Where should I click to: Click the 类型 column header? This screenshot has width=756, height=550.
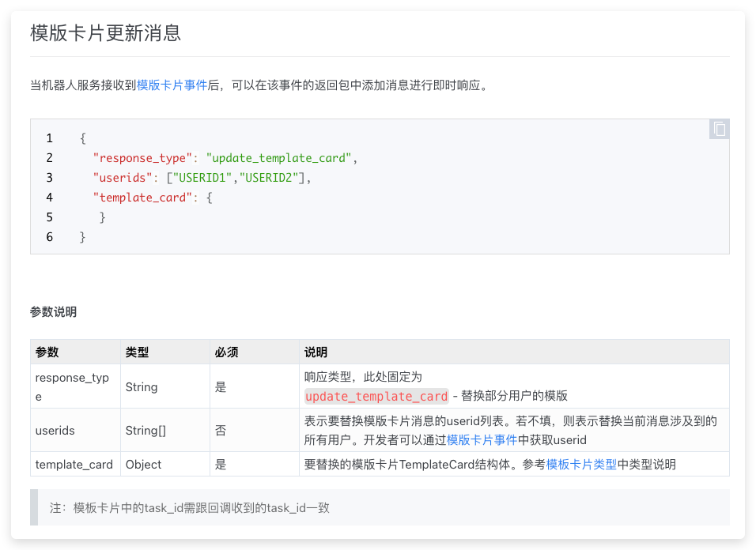[138, 352]
